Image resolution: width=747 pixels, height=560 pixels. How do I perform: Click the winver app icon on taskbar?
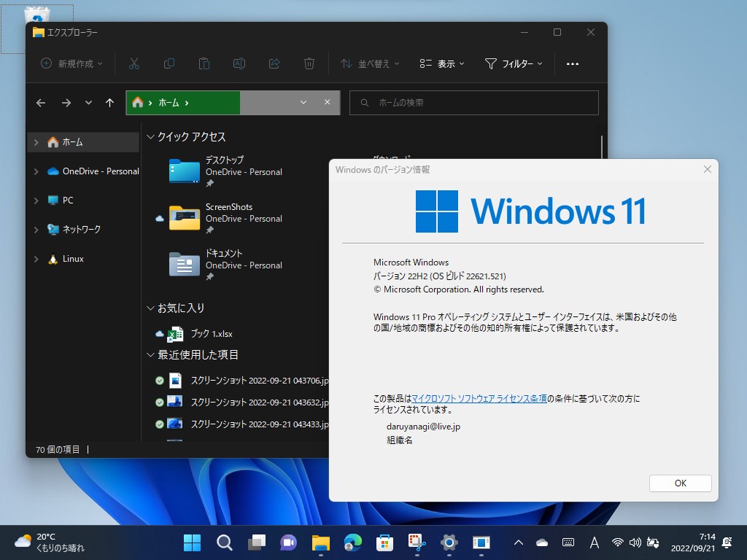pos(481,542)
